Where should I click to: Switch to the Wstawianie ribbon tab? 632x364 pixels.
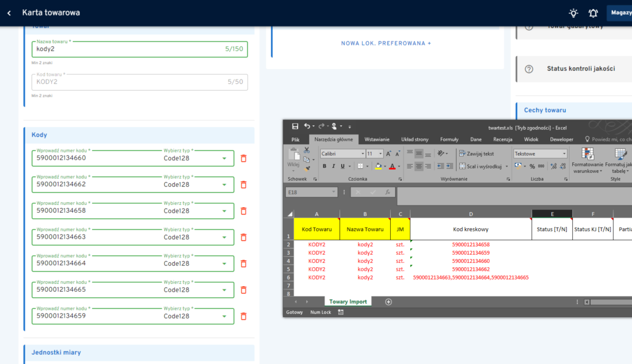pos(376,139)
